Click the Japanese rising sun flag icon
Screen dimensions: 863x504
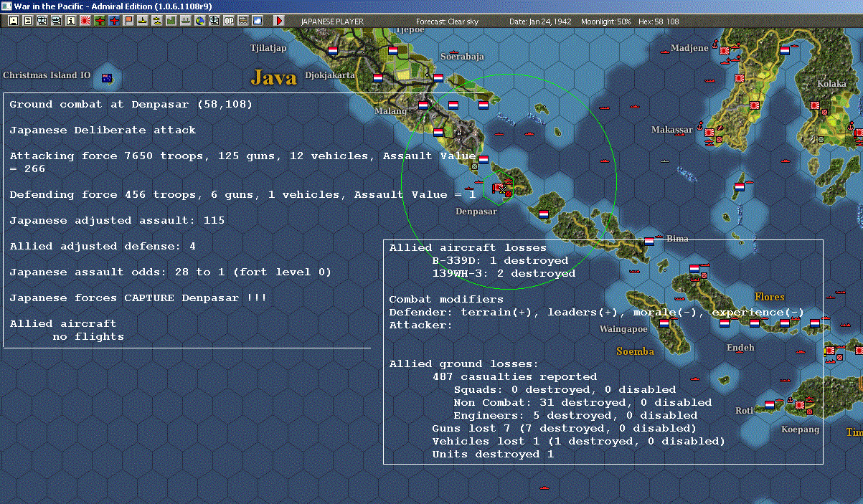coord(85,21)
